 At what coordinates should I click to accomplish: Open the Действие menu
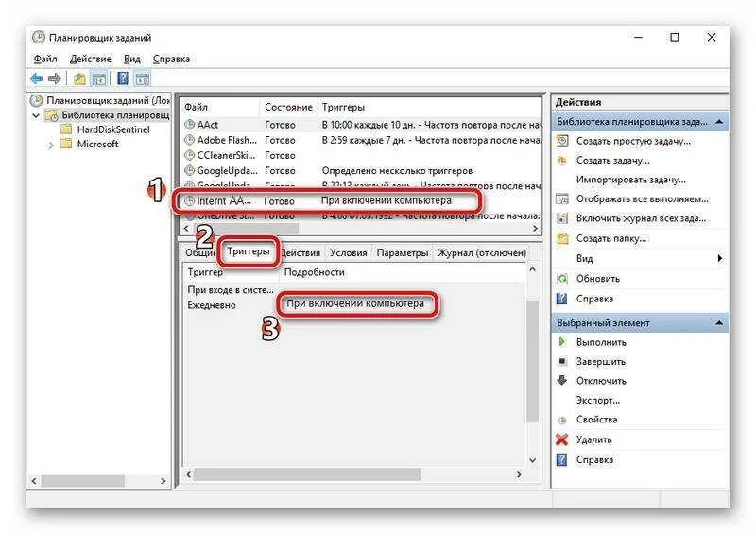[90, 59]
